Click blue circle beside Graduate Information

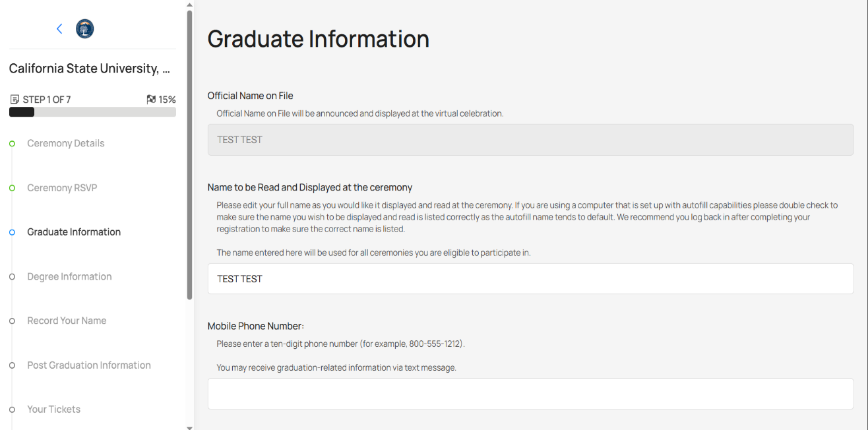(12, 232)
